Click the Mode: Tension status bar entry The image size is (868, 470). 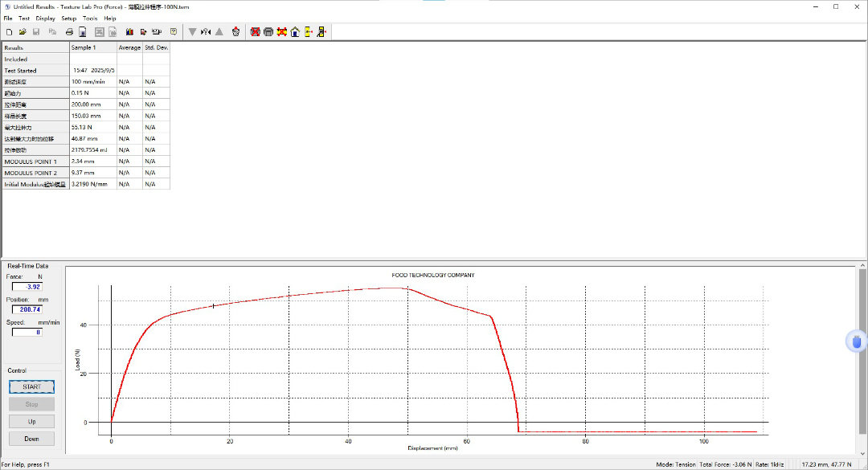(675, 464)
